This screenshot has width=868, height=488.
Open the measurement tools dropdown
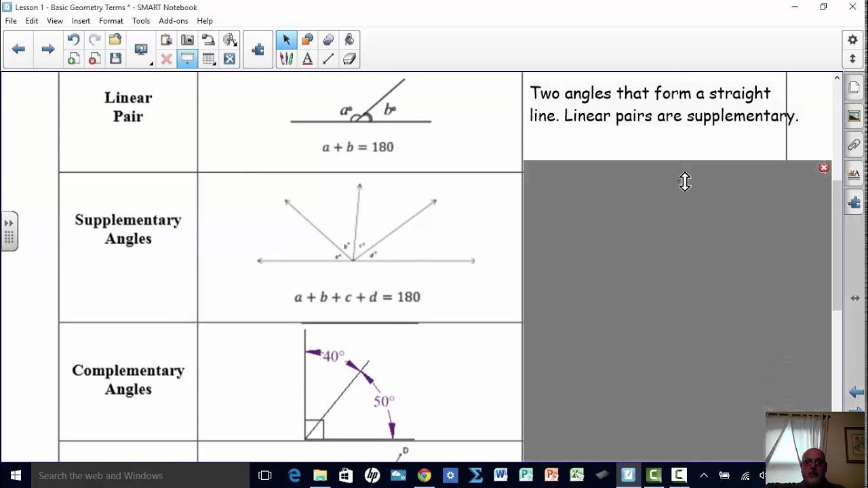point(230,40)
